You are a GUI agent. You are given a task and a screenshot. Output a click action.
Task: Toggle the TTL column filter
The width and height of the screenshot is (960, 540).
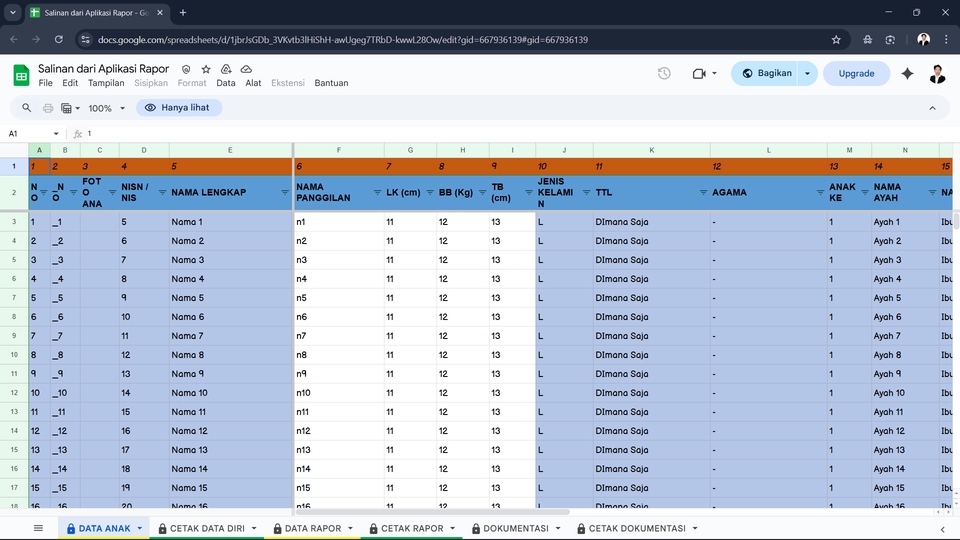[x=703, y=192]
